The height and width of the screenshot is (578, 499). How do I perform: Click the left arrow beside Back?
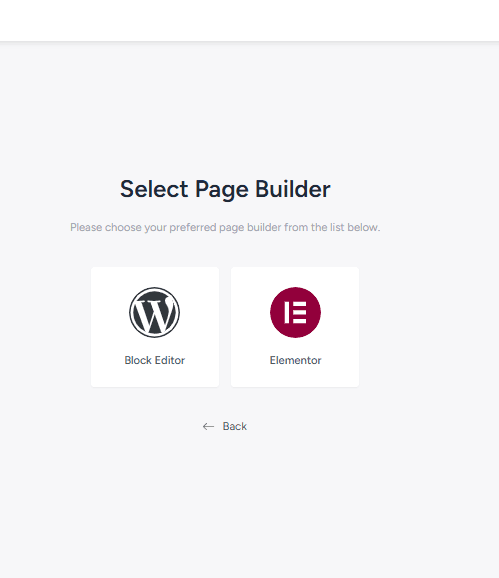[x=208, y=426]
